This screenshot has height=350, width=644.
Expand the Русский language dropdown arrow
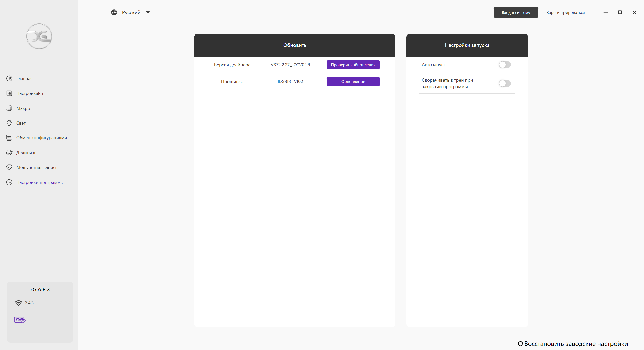pos(148,12)
